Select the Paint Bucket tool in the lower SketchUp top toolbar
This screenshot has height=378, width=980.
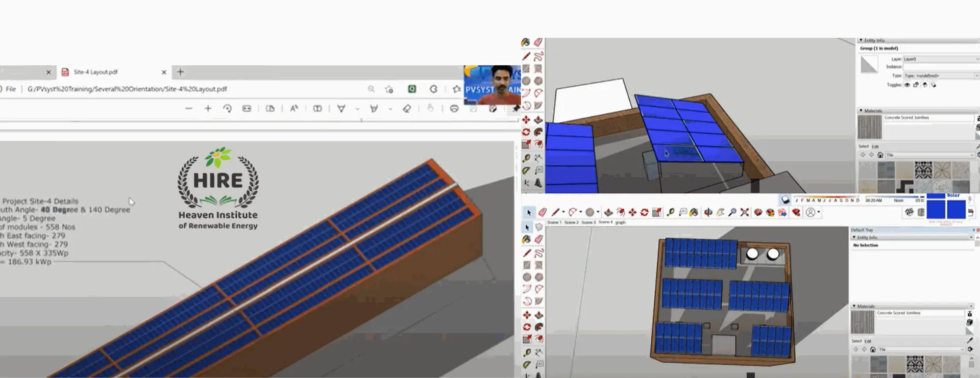[694, 212]
